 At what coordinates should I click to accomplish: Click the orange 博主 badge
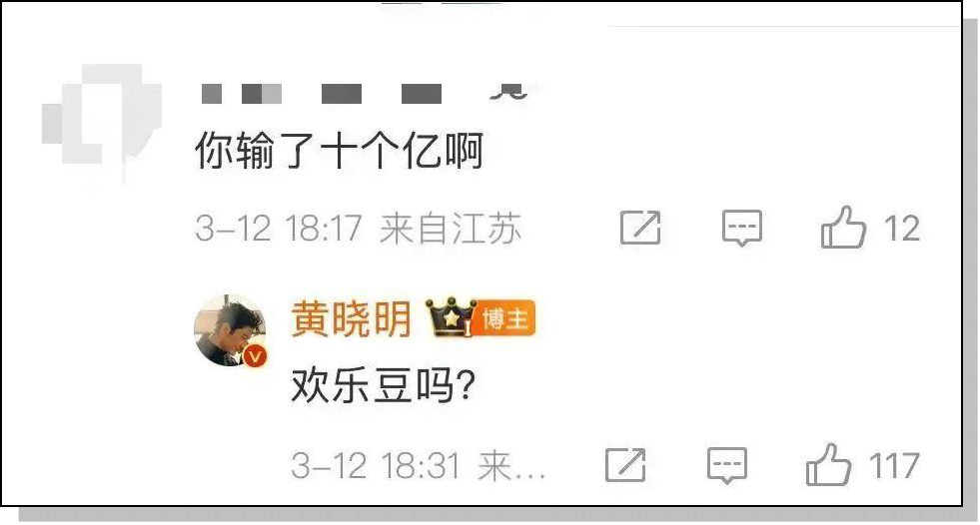(x=505, y=319)
